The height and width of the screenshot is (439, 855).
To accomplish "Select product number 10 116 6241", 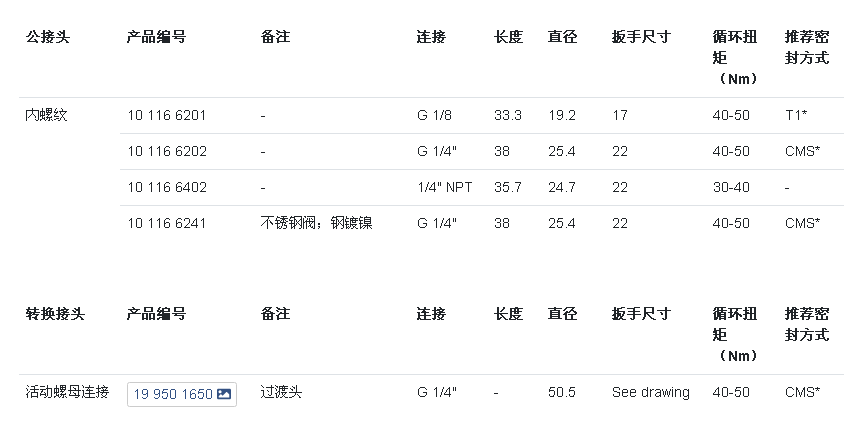I will (167, 224).
